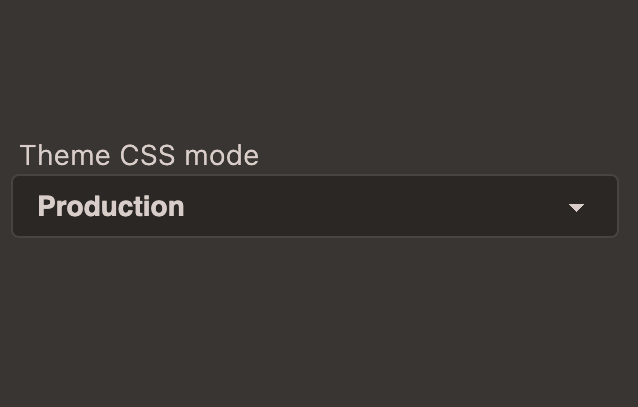Focus the Theme CSS mode select box

coord(314,207)
